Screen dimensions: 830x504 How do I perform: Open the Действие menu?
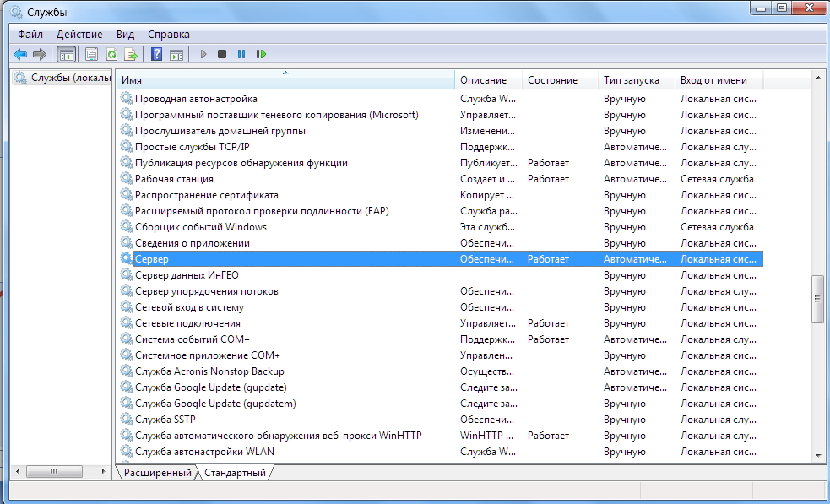79,34
